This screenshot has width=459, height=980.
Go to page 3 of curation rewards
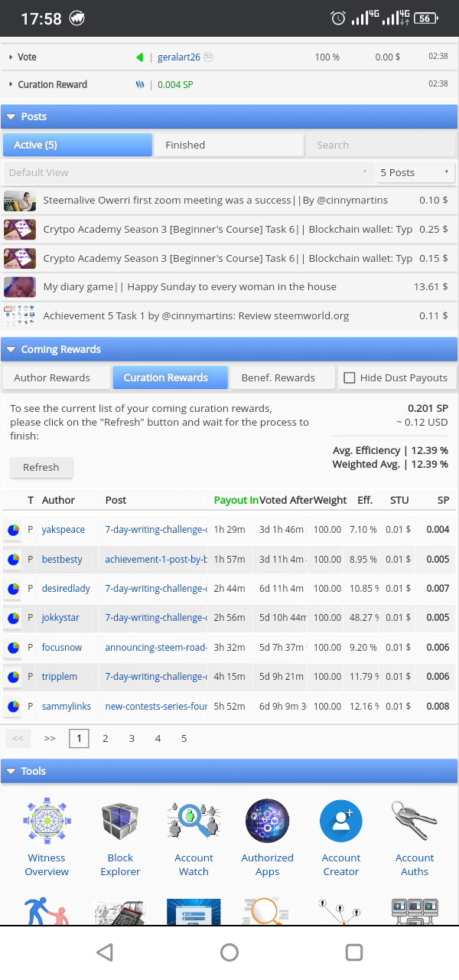coord(132,739)
